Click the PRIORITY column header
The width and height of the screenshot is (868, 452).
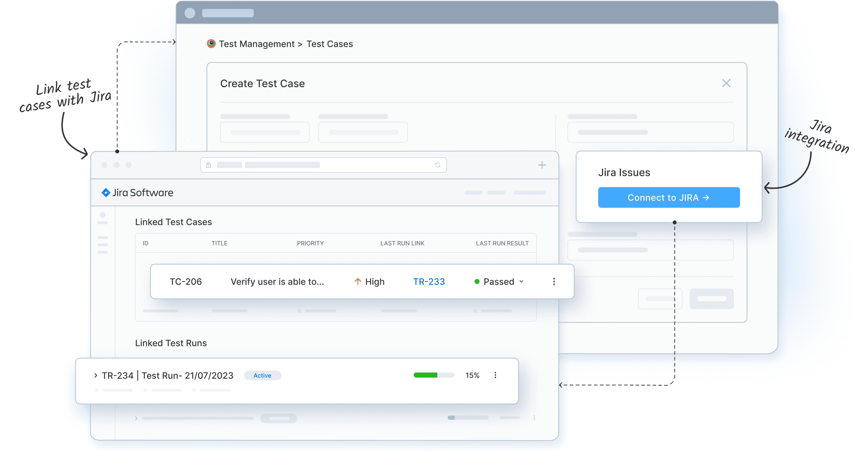[x=310, y=243]
